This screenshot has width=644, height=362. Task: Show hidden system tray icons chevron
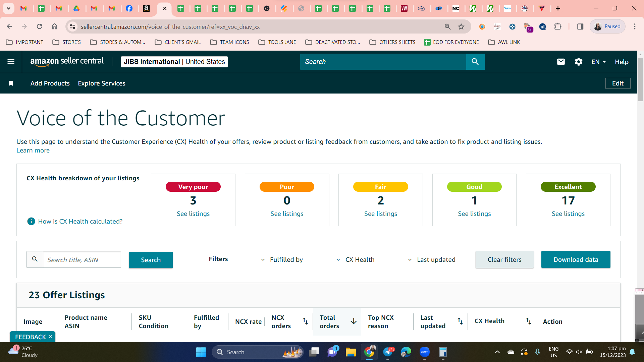[x=497, y=352]
